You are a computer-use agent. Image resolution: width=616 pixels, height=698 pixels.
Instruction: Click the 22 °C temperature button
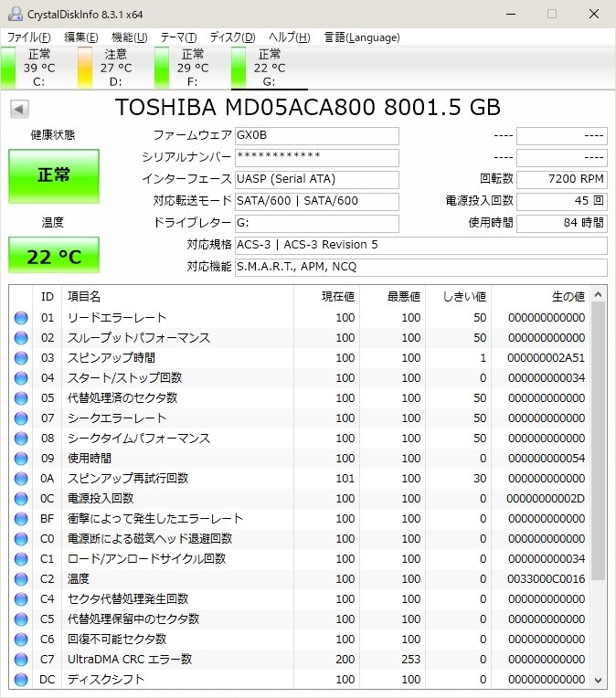(x=54, y=255)
